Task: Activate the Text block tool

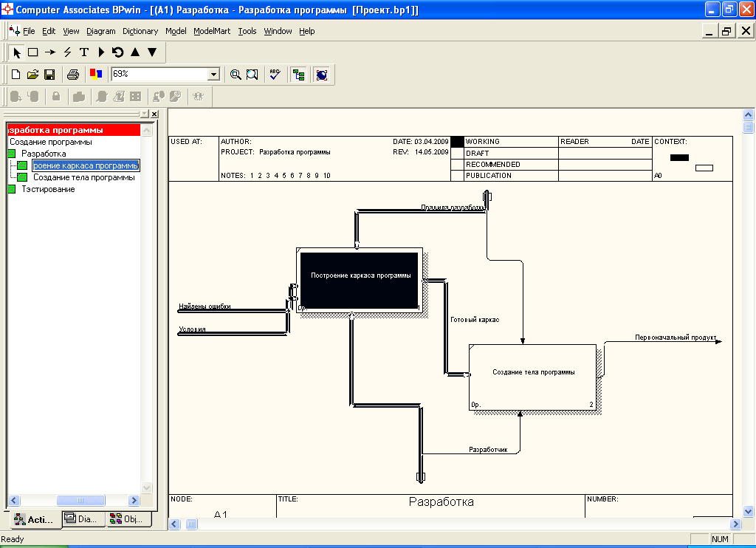Action: 84,52
